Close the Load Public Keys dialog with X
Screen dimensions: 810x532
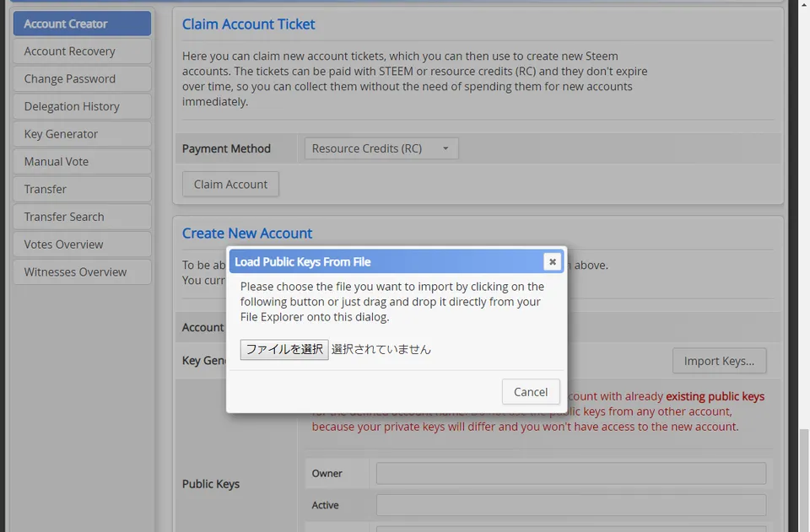click(552, 261)
